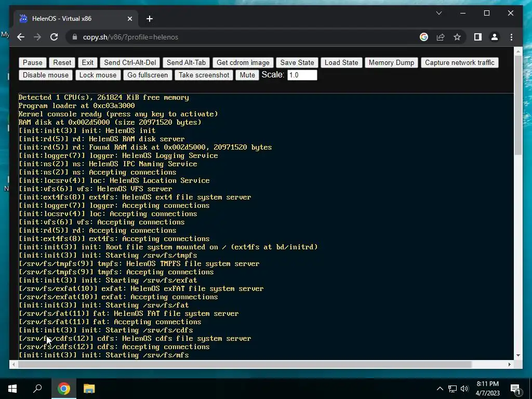Click Memory Dump

(392, 62)
